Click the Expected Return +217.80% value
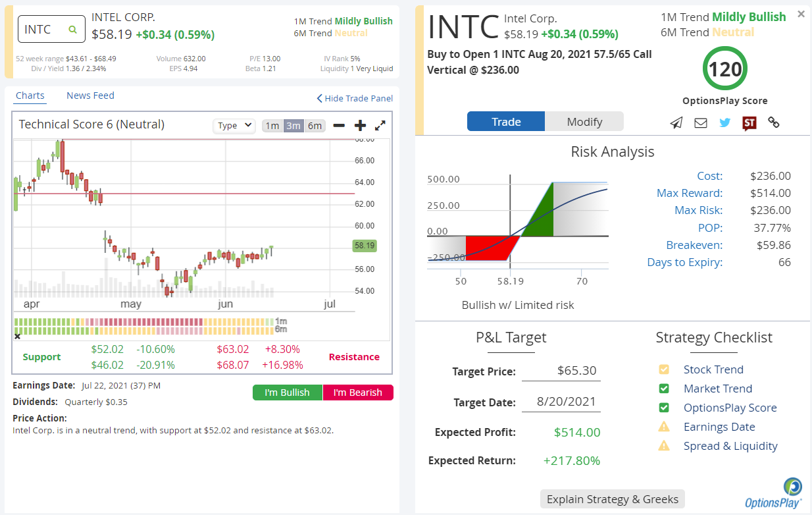The height and width of the screenshot is (515, 812). pyautogui.click(x=572, y=461)
